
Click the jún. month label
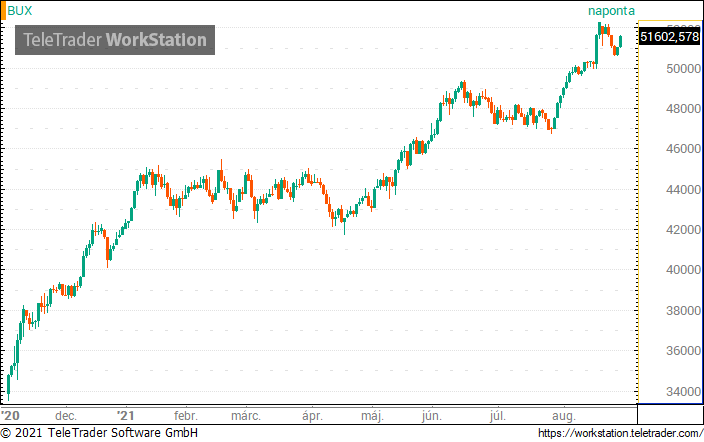pos(431,416)
